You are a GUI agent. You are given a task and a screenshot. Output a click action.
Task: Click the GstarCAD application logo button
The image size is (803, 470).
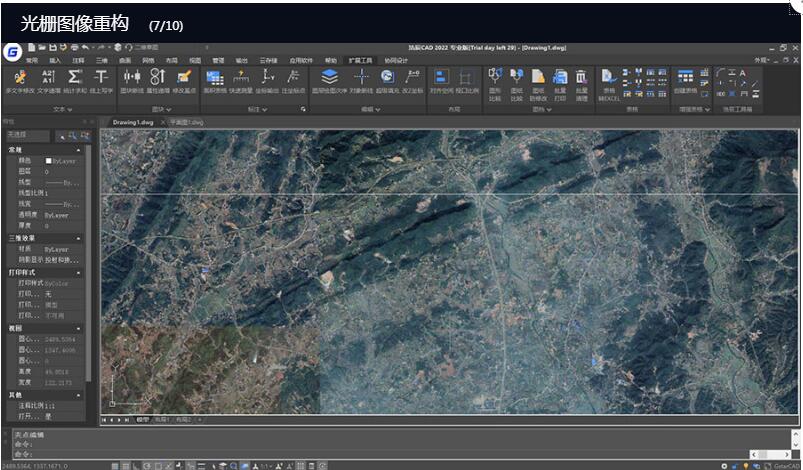click(x=12, y=52)
